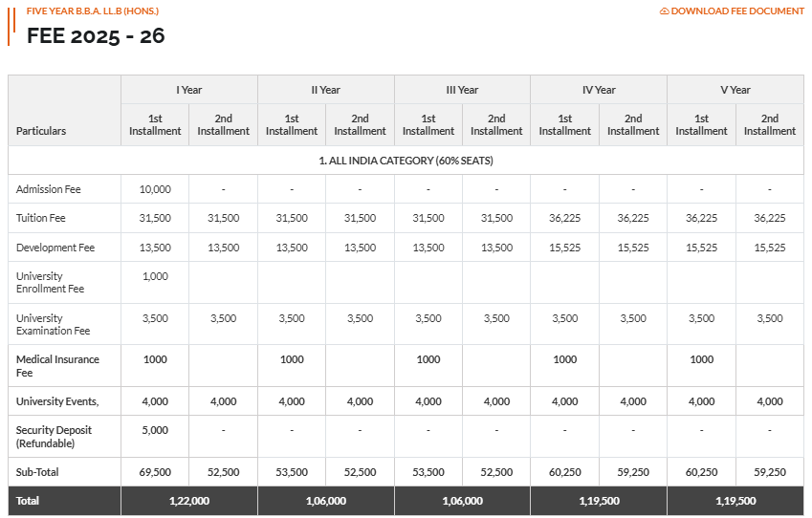Select the Tuition Fee row label
812x518 pixels.
point(40,218)
